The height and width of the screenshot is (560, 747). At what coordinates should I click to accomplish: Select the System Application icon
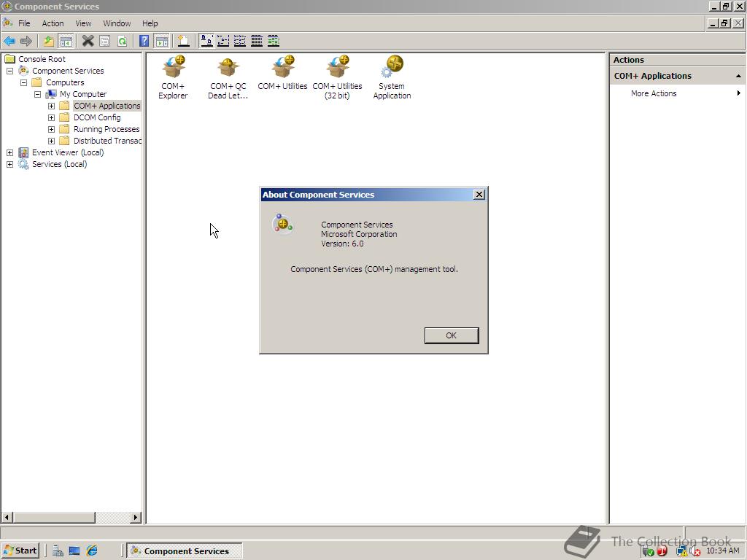click(x=392, y=77)
